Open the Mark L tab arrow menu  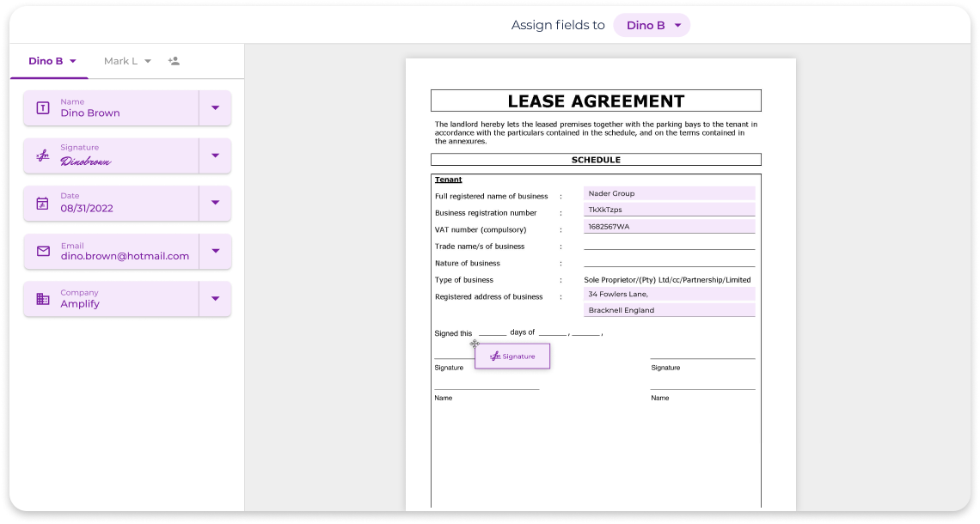(148, 61)
